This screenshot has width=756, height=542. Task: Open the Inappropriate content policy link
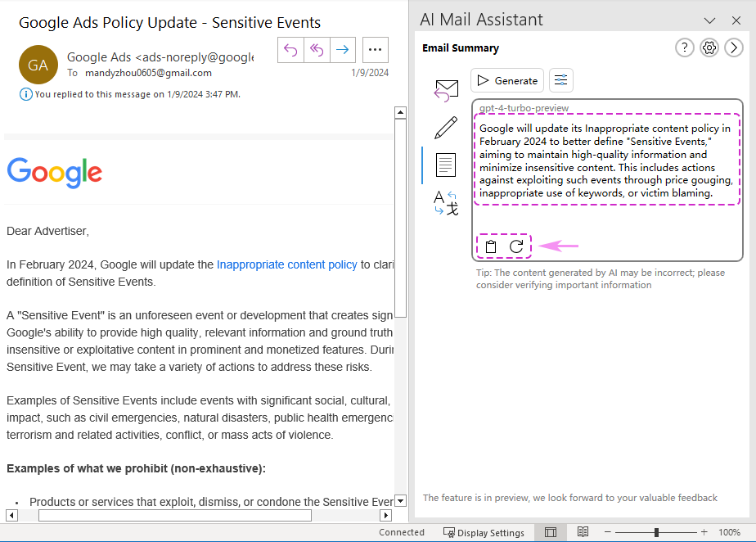(x=286, y=264)
